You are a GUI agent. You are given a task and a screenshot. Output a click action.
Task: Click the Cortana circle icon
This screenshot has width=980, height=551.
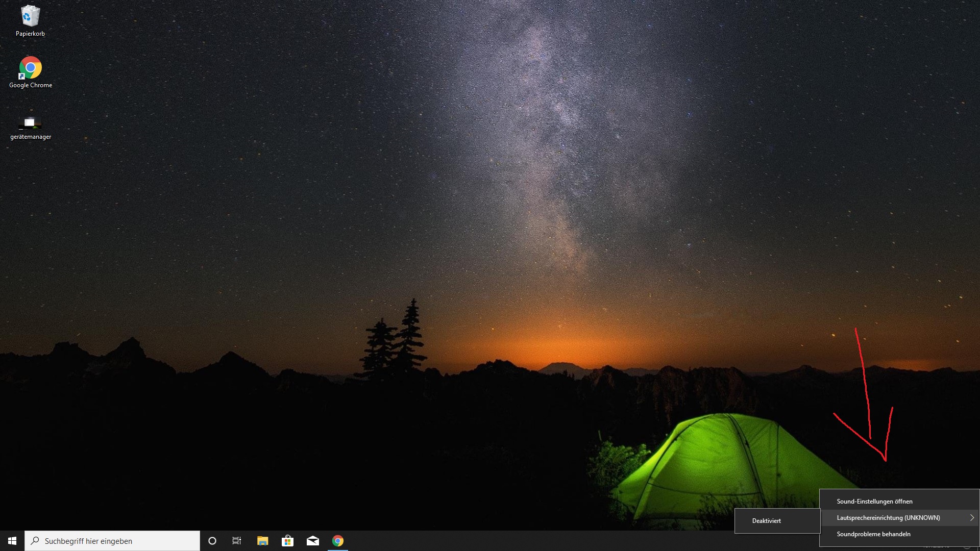tap(212, 541)
